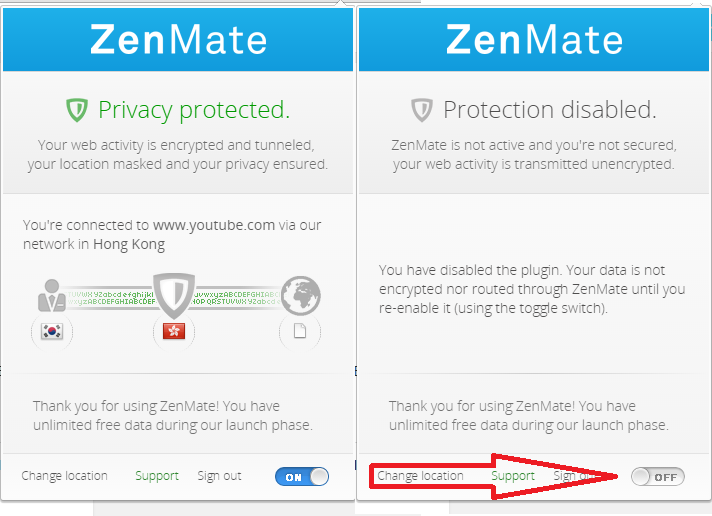Sign out from the left panel

coord(219,476)
